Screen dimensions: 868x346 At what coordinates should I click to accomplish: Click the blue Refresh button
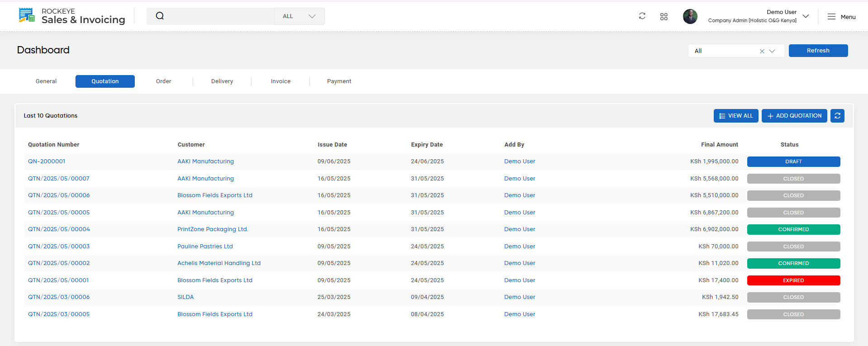(818, 51)
